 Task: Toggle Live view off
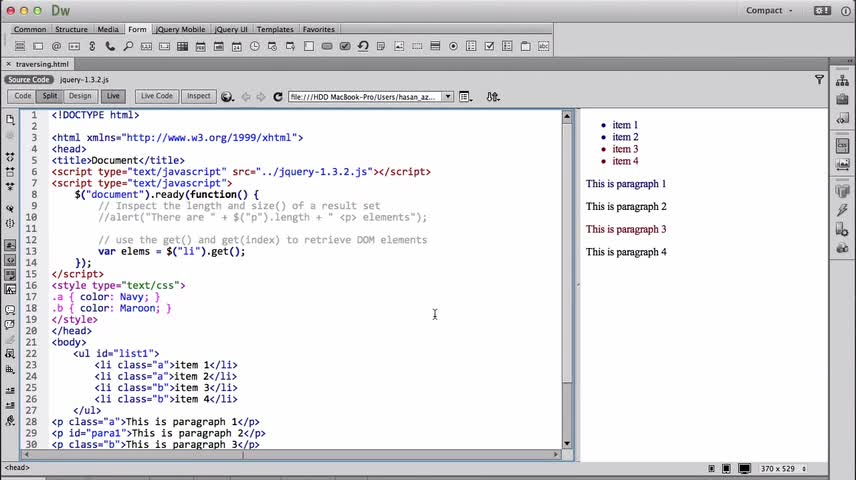[113, 96]
